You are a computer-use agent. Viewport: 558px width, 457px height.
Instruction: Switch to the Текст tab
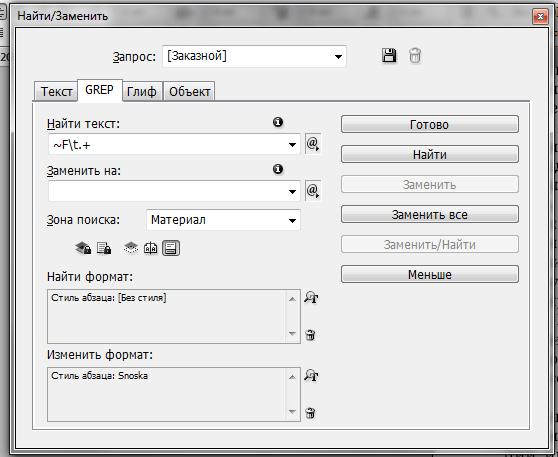(x=56, y=91)
